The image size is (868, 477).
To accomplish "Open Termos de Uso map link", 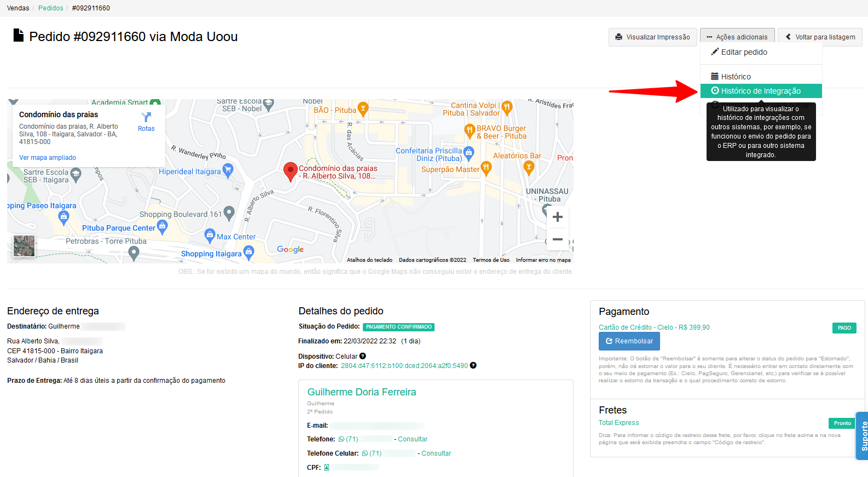I will pos(491,260).
